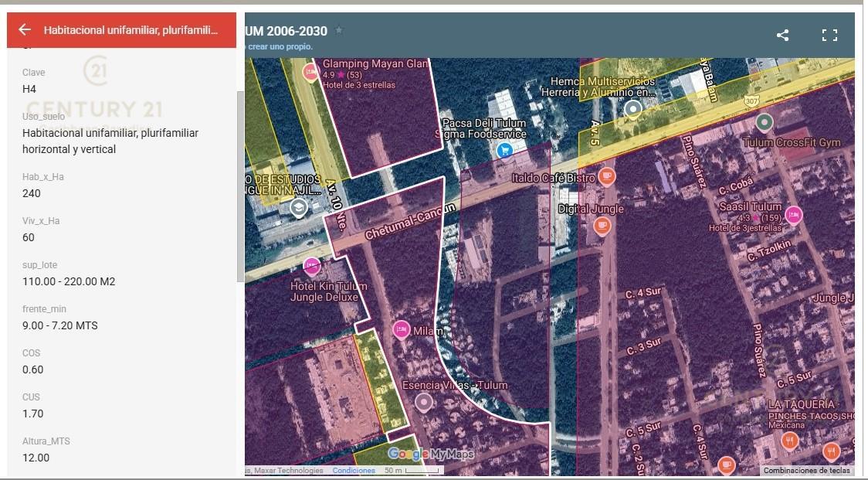This screenshot has width=868, height=480.
Task: Click 'Italdo Café Bistro' map label
Action: click(553, 178)
